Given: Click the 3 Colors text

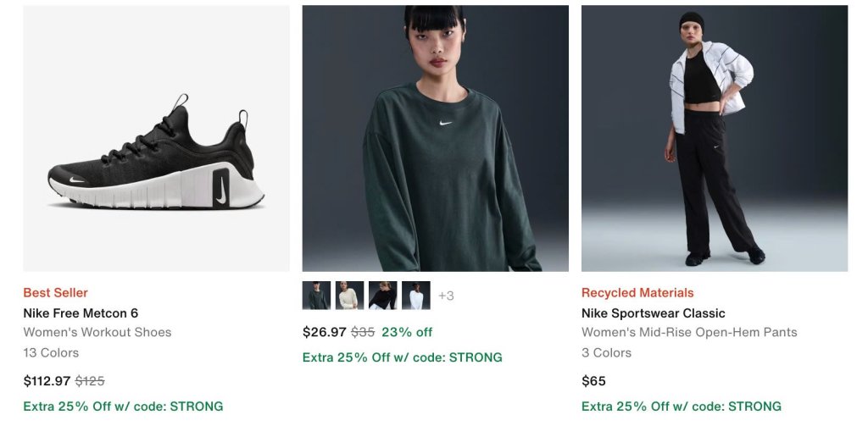Looking at the screenshot, I should [x=606, y=352].
